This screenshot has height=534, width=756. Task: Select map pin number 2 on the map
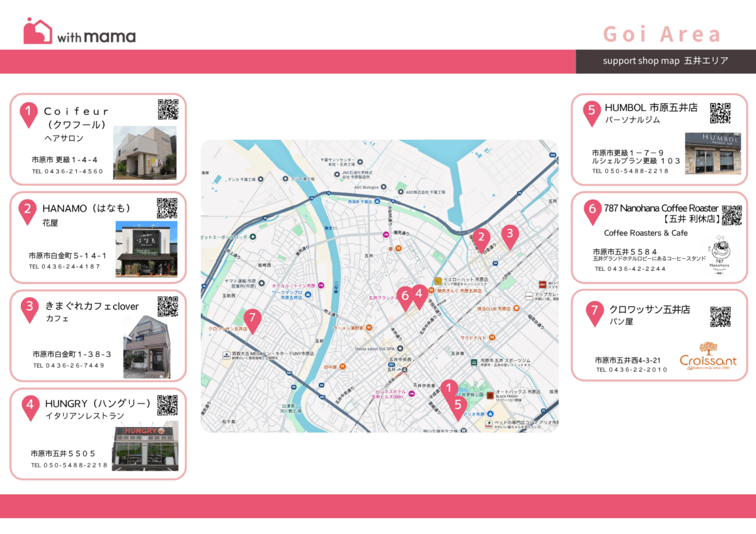tap(481, 239)
